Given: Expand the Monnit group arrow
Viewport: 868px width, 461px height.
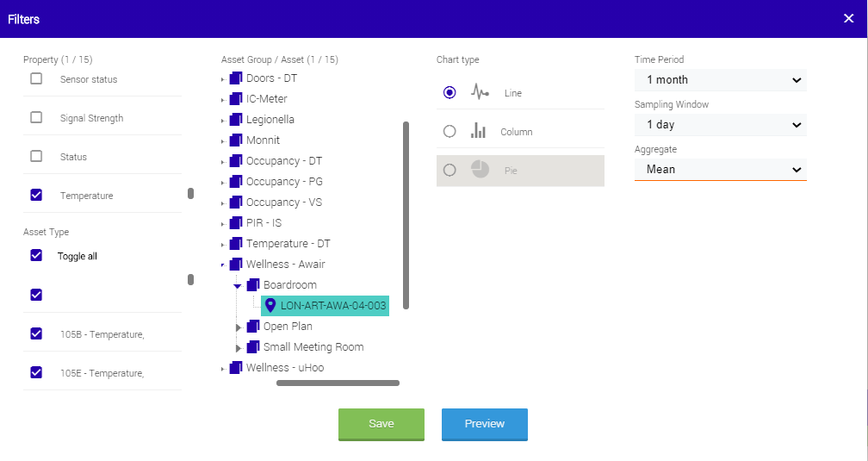Looking at the screenshot, I should [x=223, y=142].
